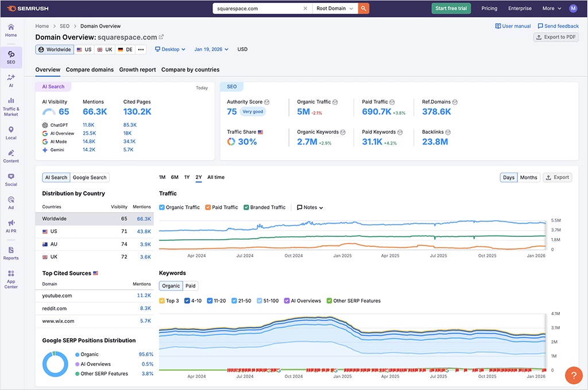Click the user avatar in the top bar
This screenshot has height=390, width=588.
click(572, 8)
